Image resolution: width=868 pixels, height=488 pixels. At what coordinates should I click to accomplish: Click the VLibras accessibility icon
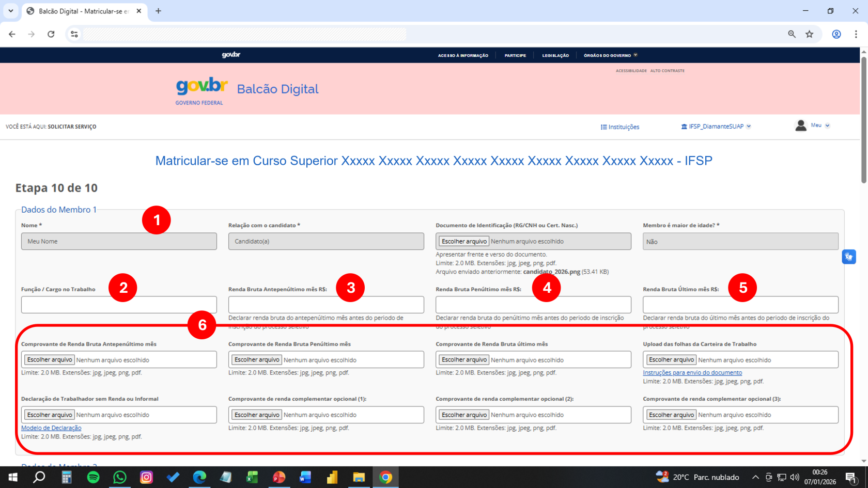[848, 257]
